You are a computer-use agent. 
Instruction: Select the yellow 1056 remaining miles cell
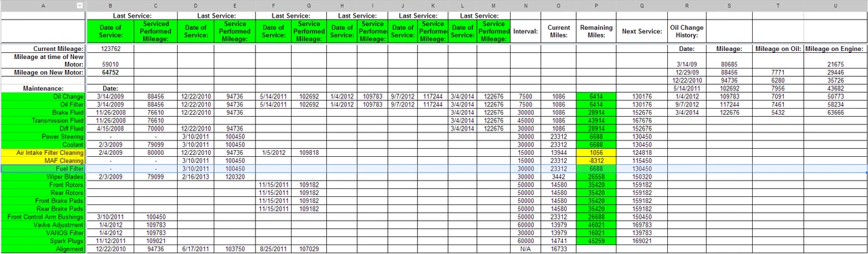click(596, 153)
